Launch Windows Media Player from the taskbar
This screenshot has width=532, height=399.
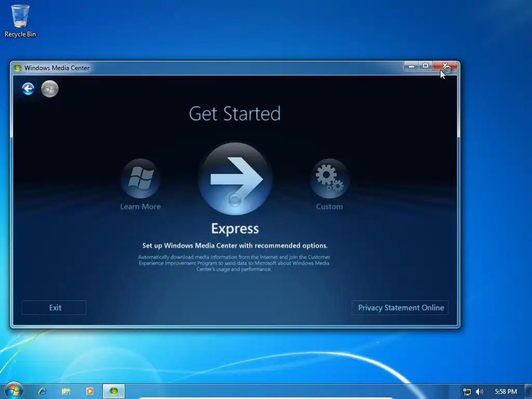(x=89, y=391)
